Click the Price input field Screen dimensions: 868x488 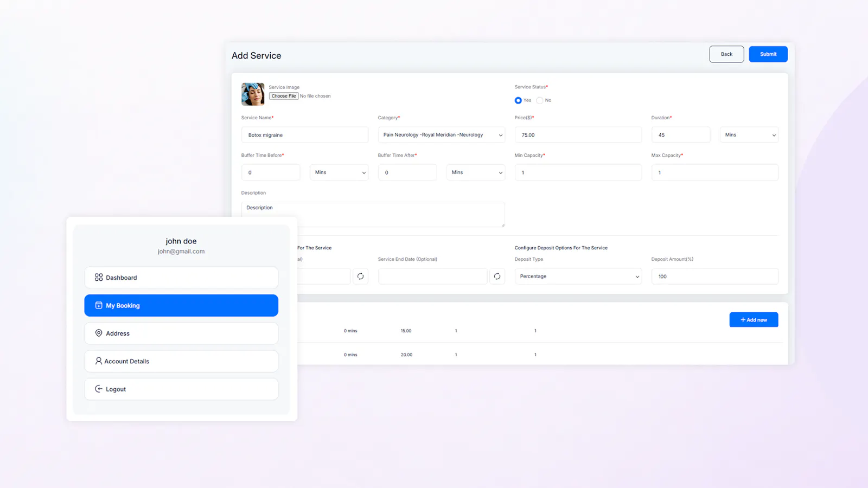click(x=578, y=135)
